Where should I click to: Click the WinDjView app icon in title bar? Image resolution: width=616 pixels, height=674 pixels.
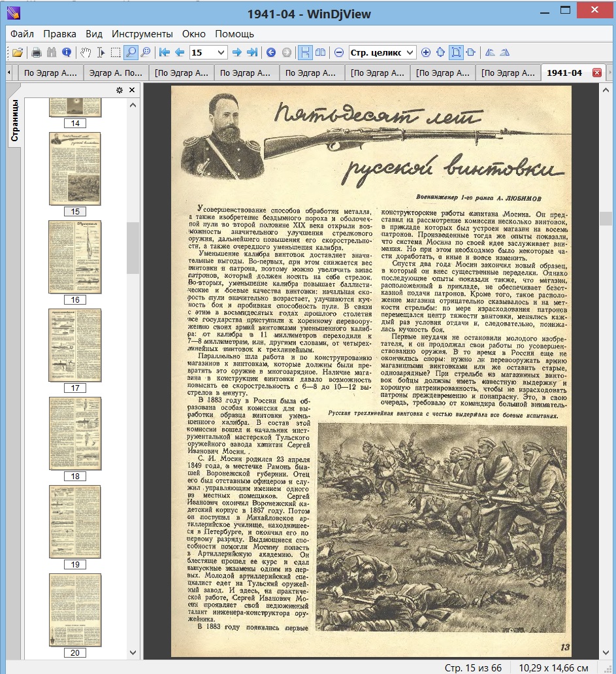point(13,13)
